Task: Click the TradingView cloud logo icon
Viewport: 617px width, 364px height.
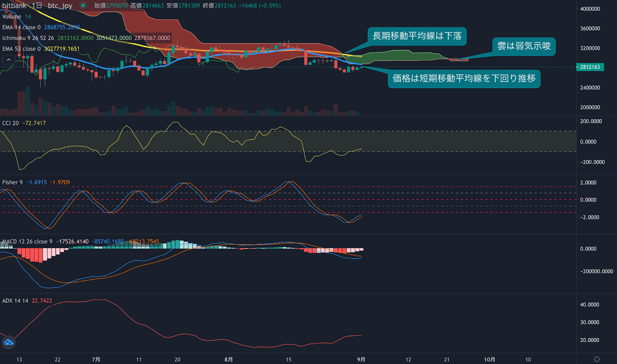Action: [x=8, y=342]
